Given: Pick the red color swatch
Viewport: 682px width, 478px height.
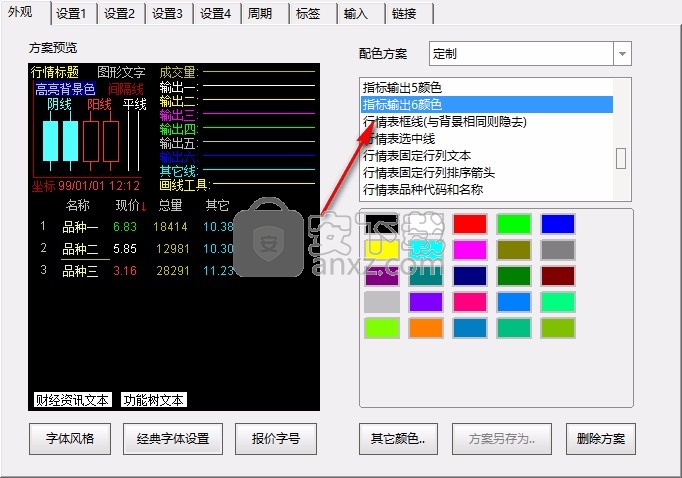Looking at the screenshot, I should tap(470, 224).
